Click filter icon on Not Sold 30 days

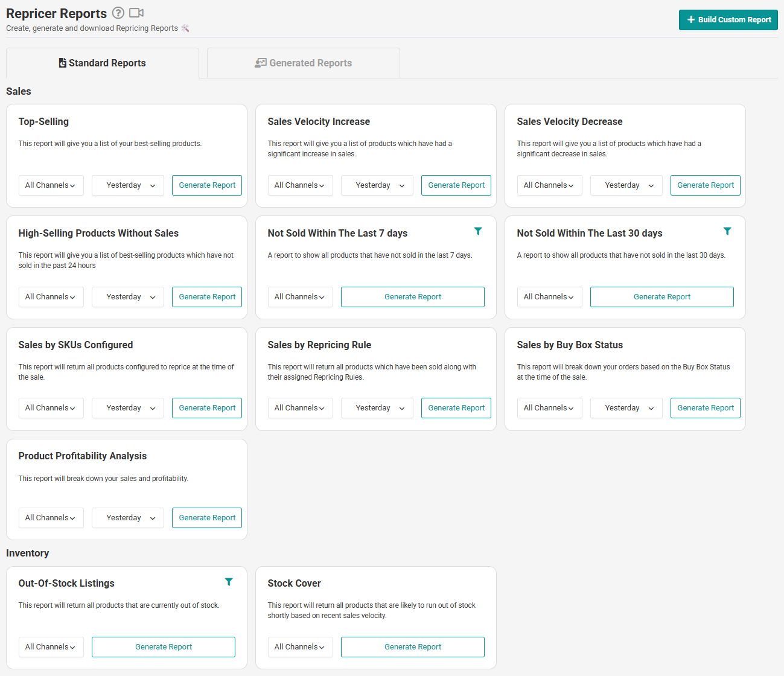727,231
